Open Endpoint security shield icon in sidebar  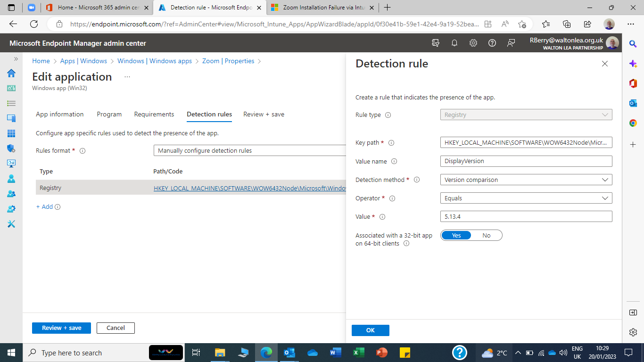[11, 148]
